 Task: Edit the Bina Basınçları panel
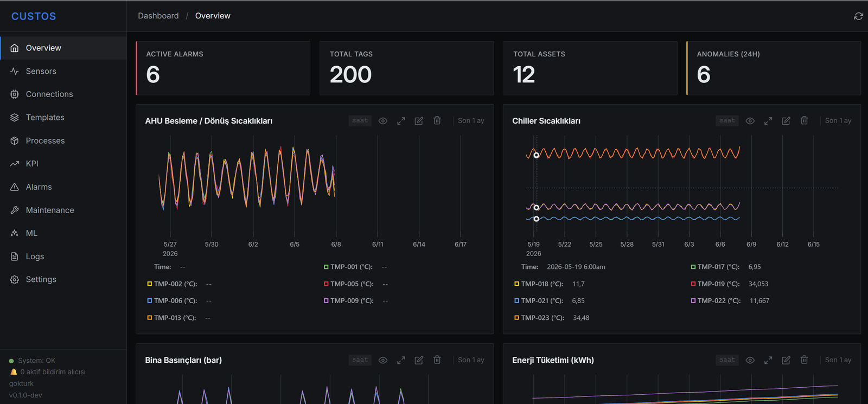pyautogui.click(x=419, y=360)
